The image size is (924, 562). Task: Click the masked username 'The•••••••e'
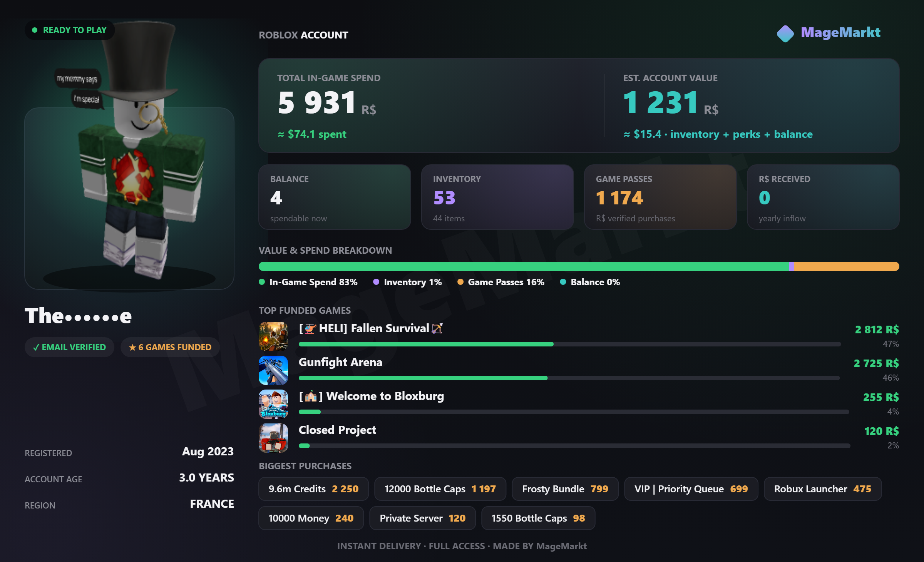78,316
